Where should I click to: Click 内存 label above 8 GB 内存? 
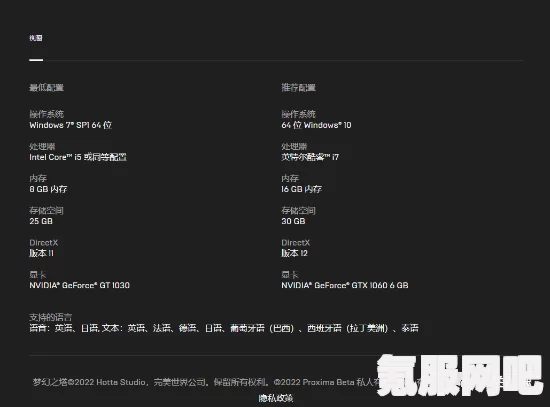pos(38,178)
